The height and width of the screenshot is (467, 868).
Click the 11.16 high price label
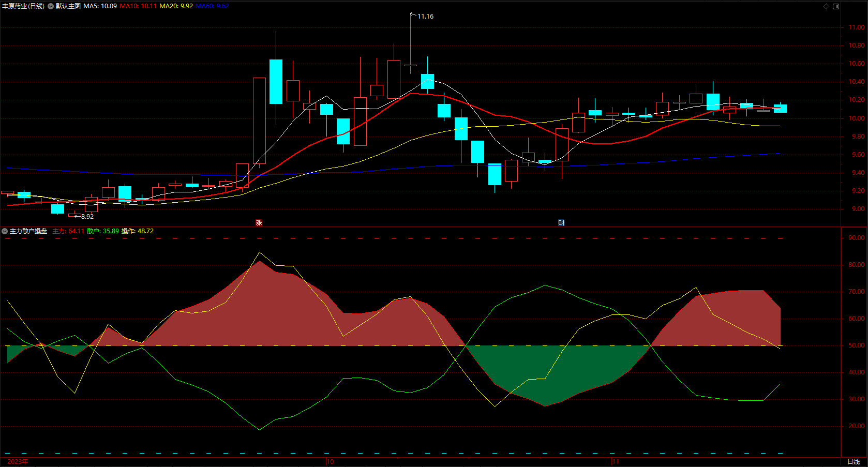point(426,17)
